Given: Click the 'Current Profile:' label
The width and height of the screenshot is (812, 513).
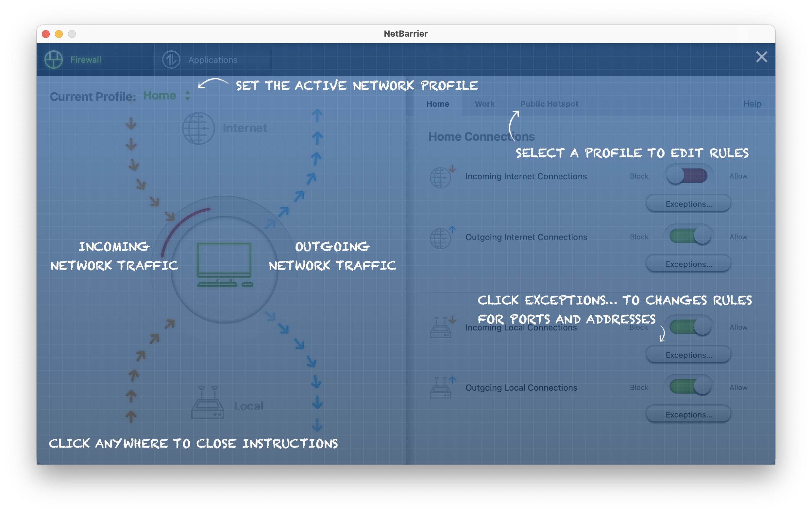Looking at the screenshot, I should click(93, 97).
